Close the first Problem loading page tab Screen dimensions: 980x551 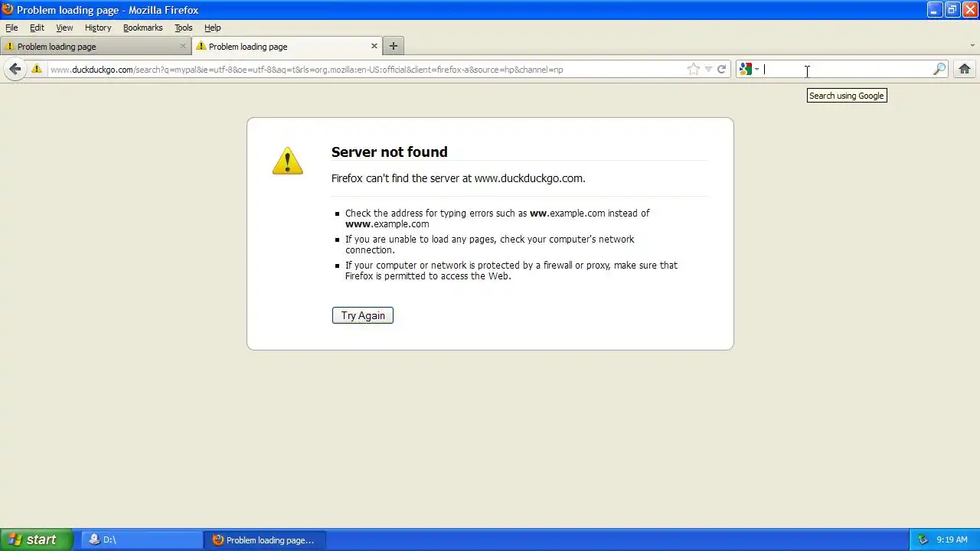[183, 46]
